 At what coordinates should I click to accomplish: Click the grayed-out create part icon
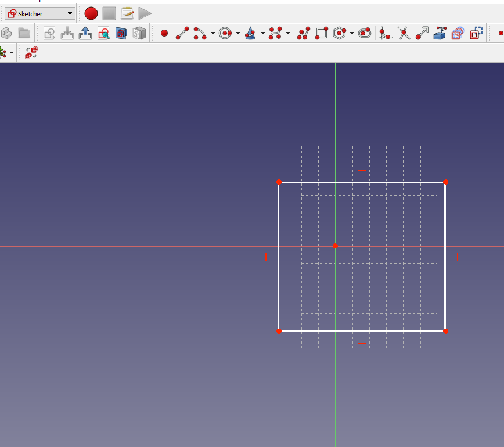coord(6,33)
